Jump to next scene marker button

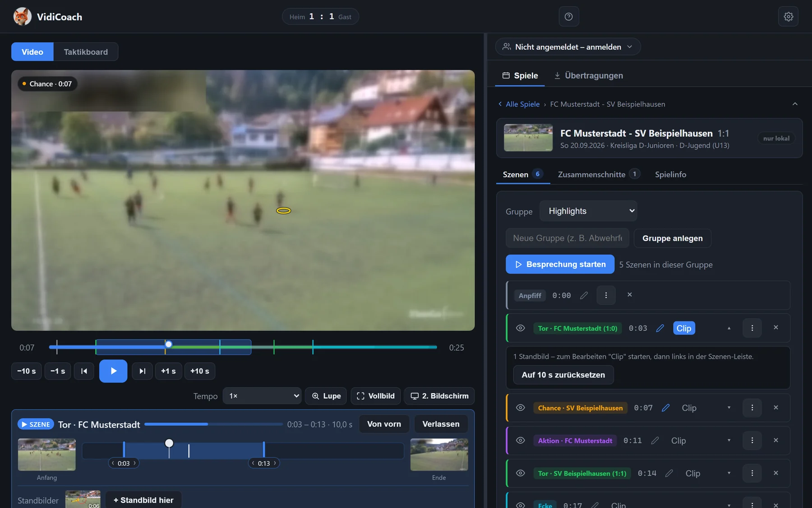tap(142, 371)
